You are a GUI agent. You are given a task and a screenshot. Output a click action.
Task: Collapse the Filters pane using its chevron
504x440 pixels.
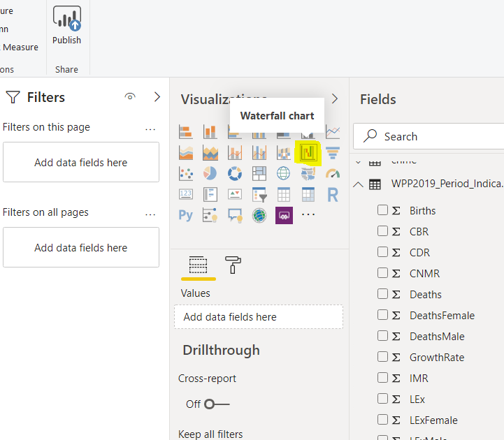coord(157,97)
